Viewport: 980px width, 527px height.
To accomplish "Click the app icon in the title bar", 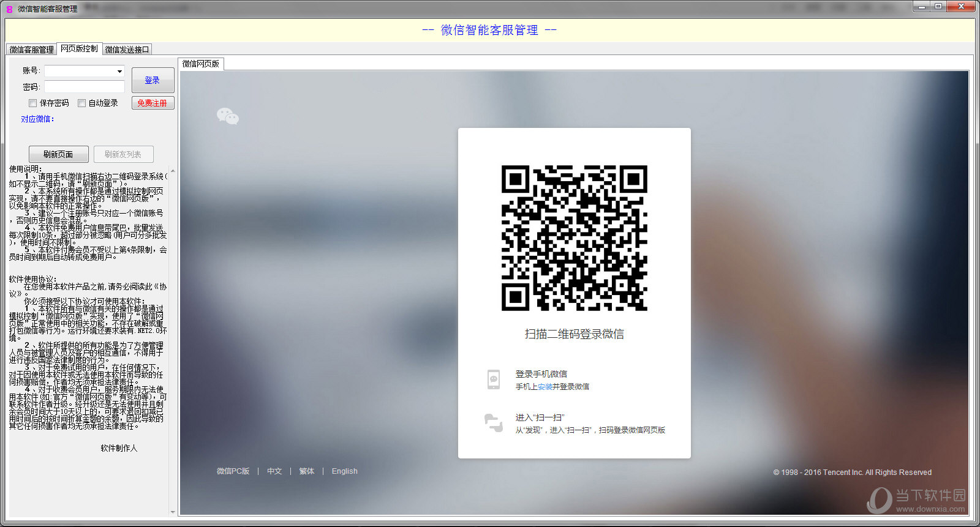I will [x=9, y=9].
